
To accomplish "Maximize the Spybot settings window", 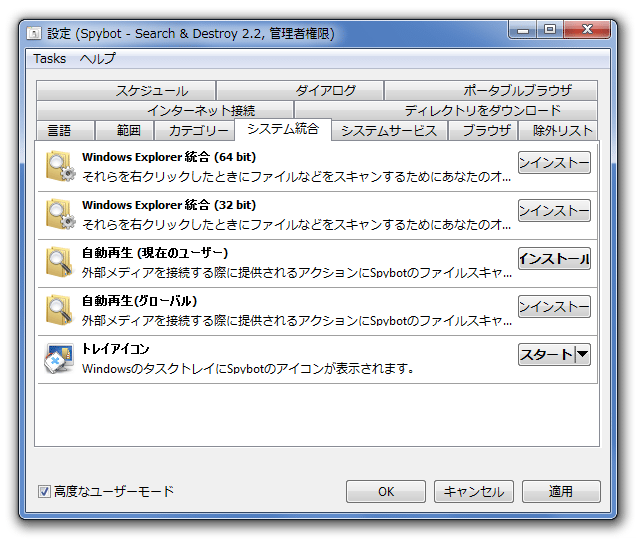I will point(550,30).
